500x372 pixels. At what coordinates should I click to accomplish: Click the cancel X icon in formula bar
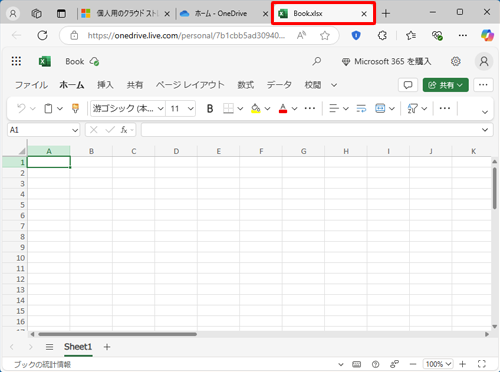(x=94, y=130)
